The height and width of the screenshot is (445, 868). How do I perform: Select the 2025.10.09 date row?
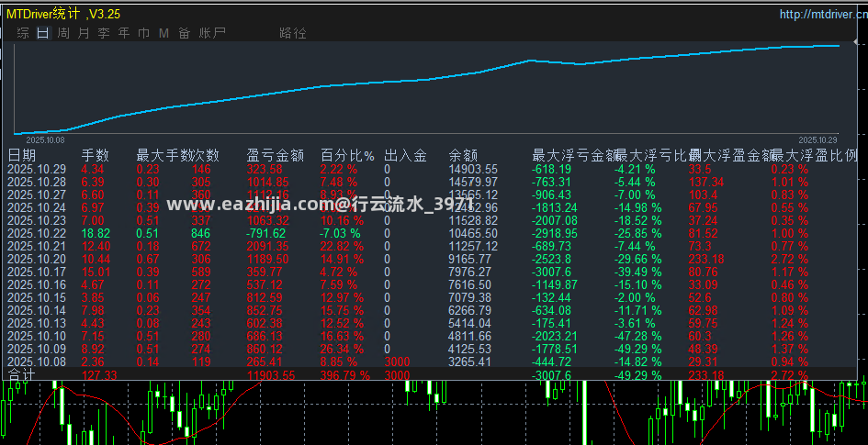coord(37,349)
